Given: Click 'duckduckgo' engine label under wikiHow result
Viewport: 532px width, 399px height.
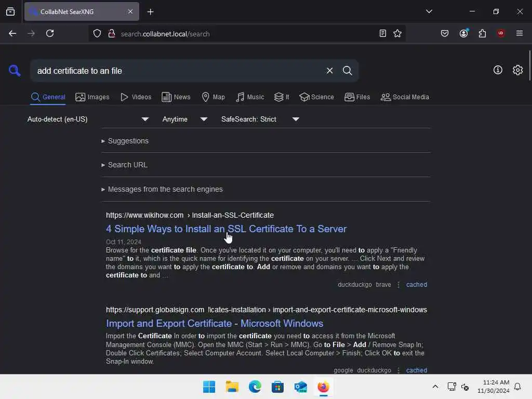Looking at the screenshot, I should pyautogui.click(x=354, y=285).
